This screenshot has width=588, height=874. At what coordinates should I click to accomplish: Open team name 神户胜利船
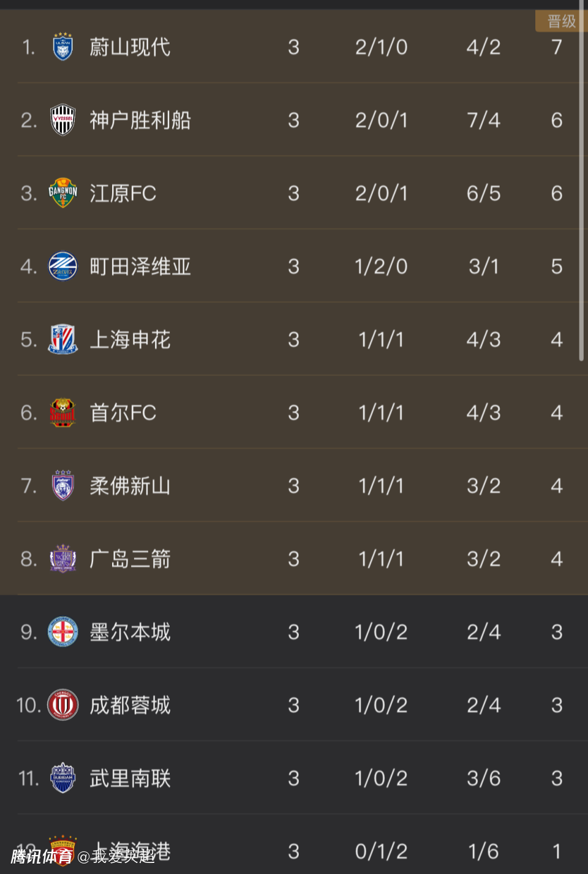140,120
